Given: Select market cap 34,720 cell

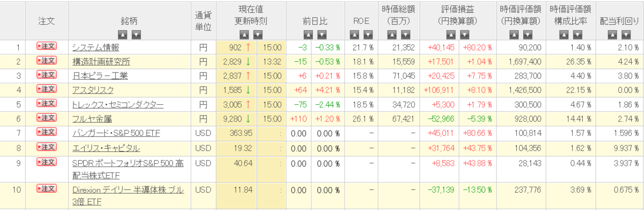Looking at the screenshot, I should [x=404, y=104].
